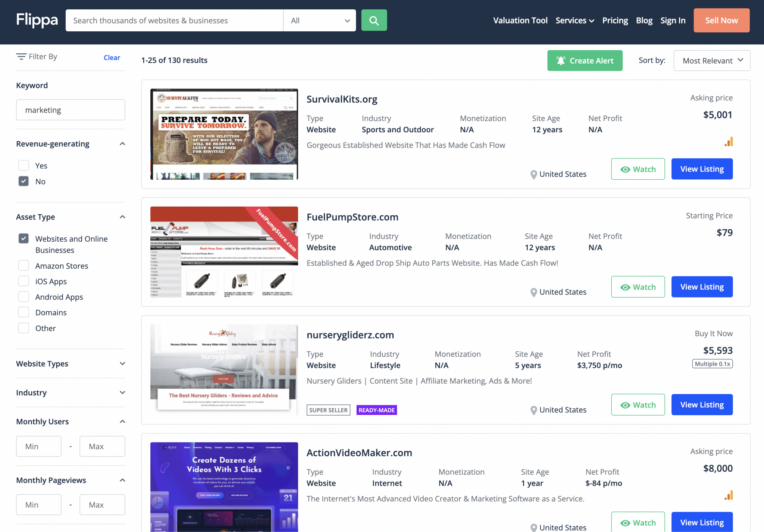Watch the ActionVideoMaker.com listing

click(638, 522)
